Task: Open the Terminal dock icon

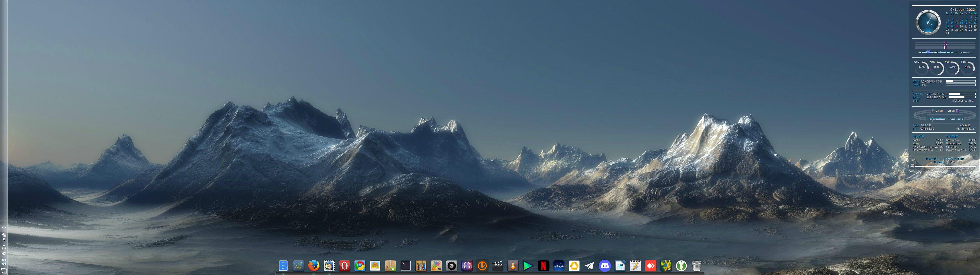Action: click(406, 266)
